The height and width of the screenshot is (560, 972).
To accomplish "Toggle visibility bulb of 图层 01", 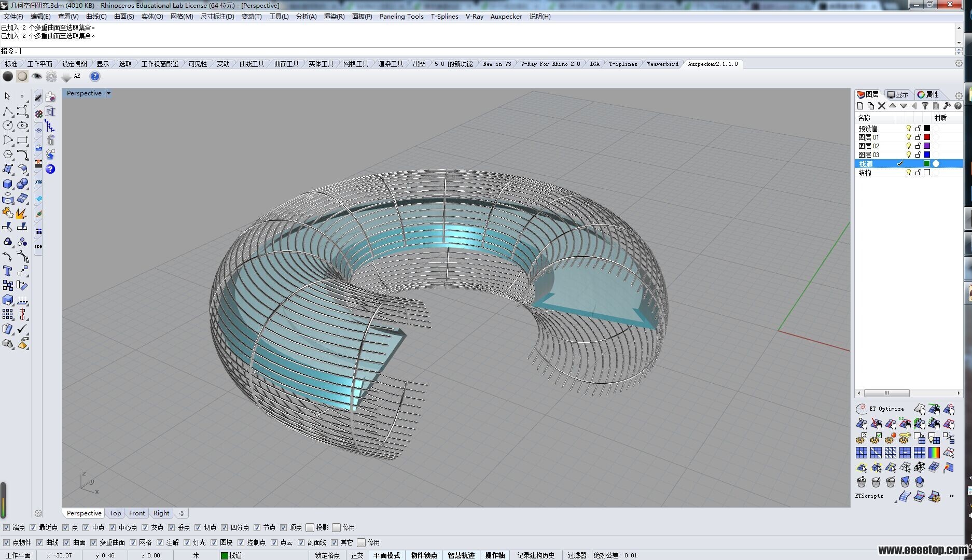I will [x=908, y=137].
